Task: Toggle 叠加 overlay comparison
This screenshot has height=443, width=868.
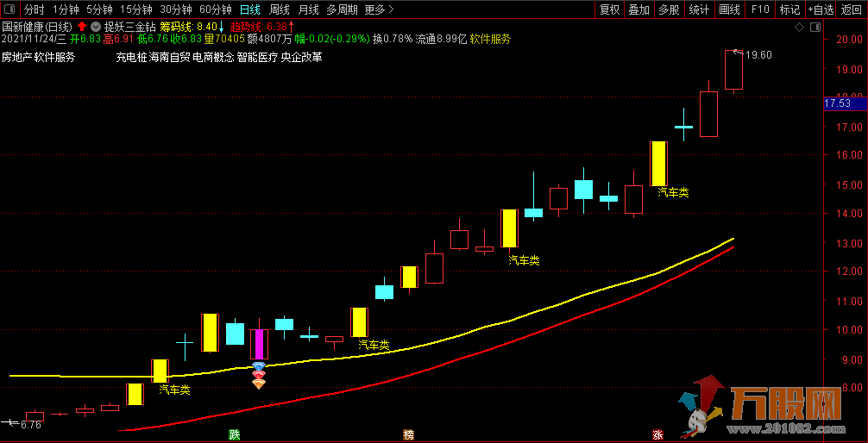Action: (x=638, y=9)
